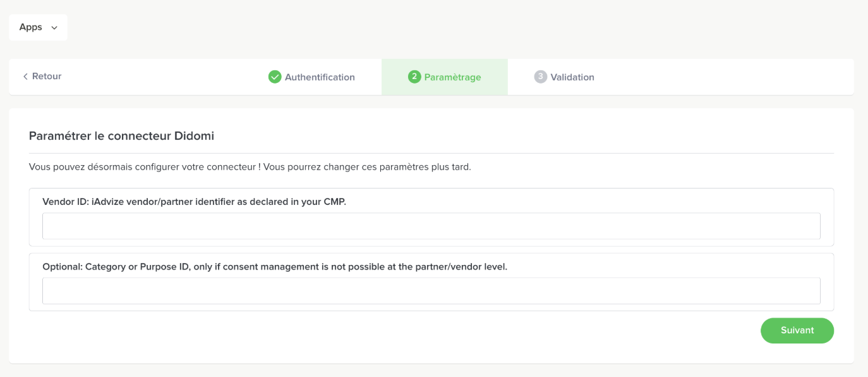Click the green checkmark icon beside Authentification
Screen dimensions: 868x377
coord(275,77)
